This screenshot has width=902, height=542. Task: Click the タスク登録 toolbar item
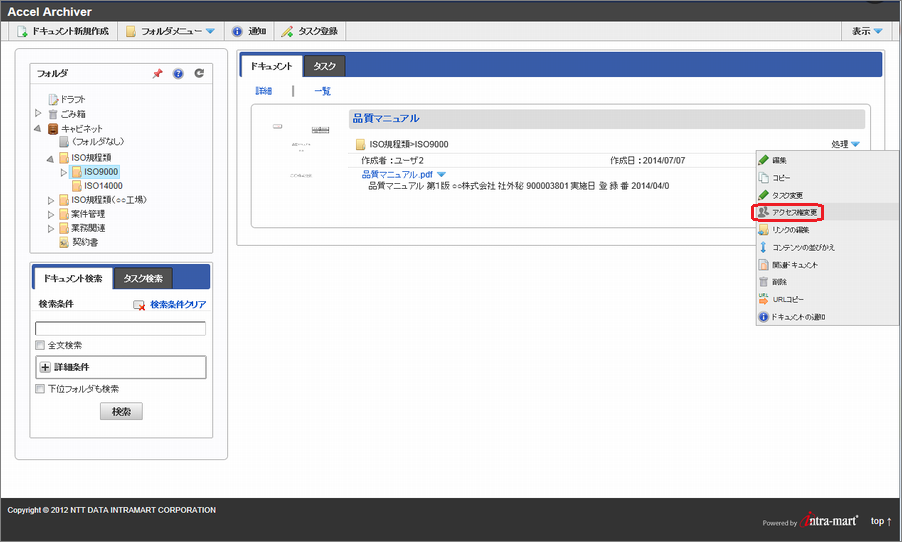click(309, 32)
